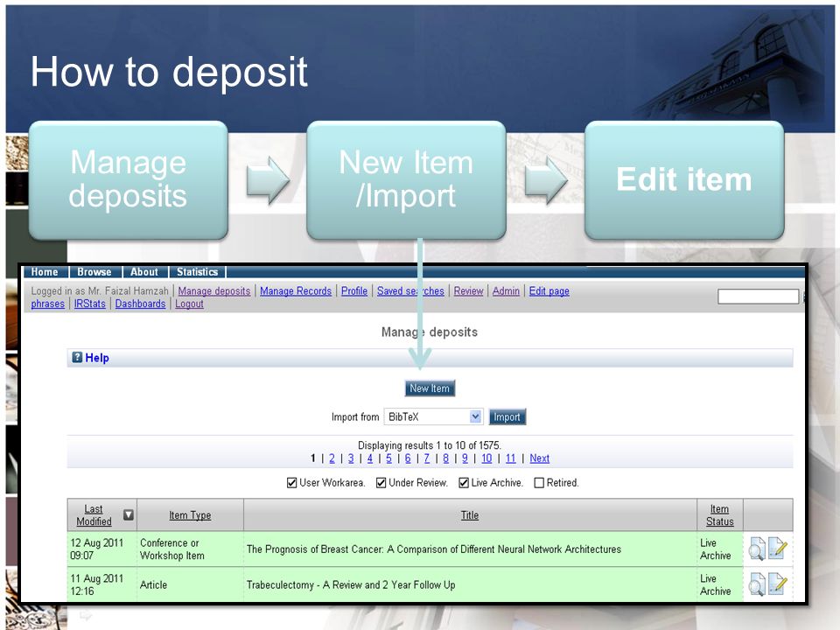Go to results page 7
This screenshot has height=630, width=840.
click(x=427, y=458)
